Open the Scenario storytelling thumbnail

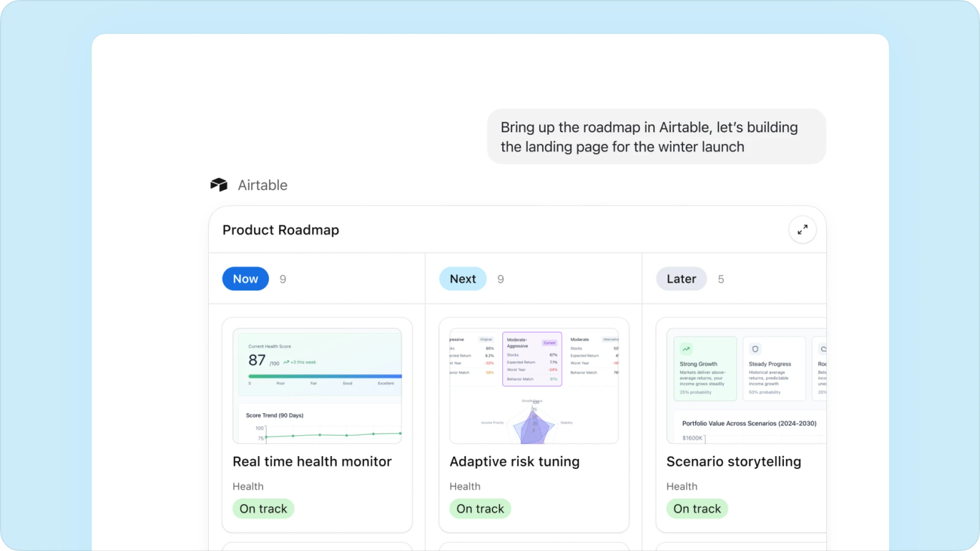tap(747, 386)
